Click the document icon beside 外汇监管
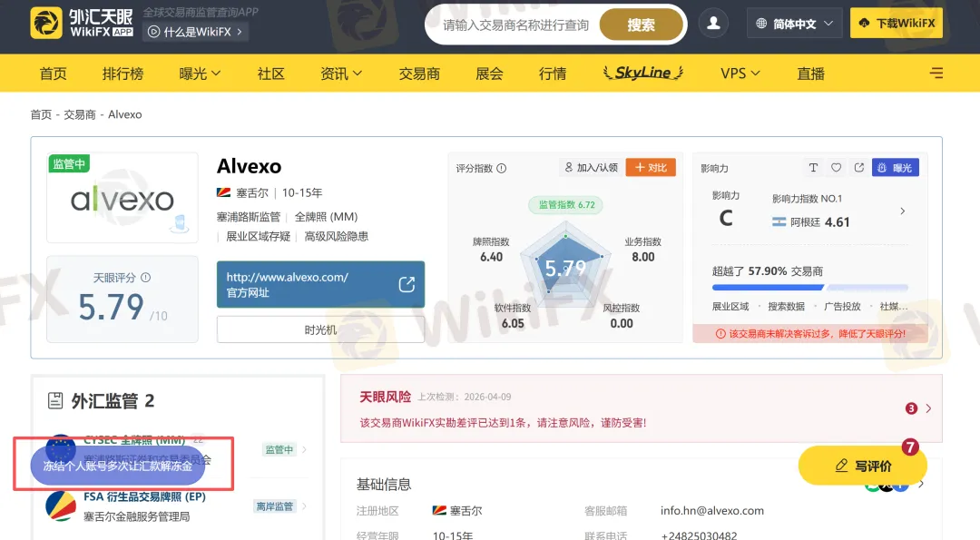Screen dimensions: 980x540 [55, 400]
